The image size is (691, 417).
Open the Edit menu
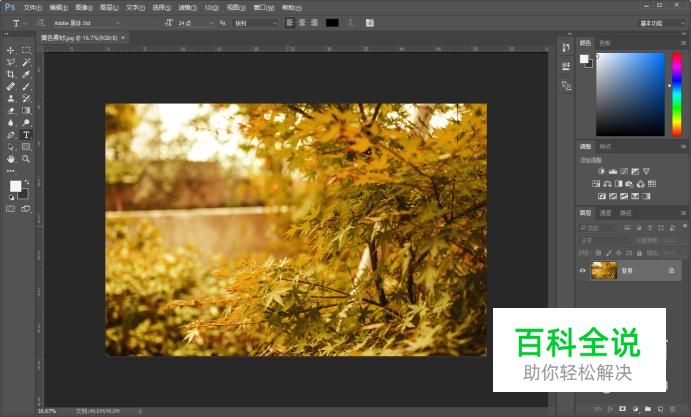59,7
